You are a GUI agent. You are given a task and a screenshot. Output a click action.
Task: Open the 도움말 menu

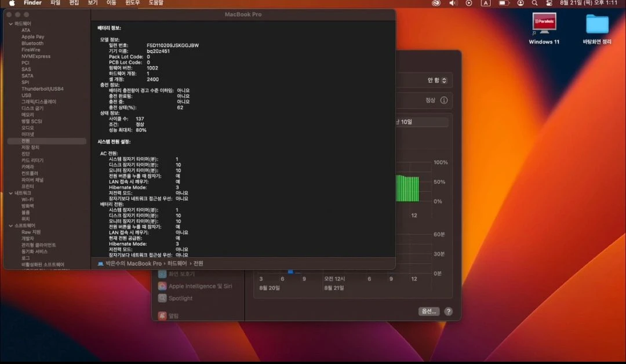pyautogui.click(x=156, y=3)
